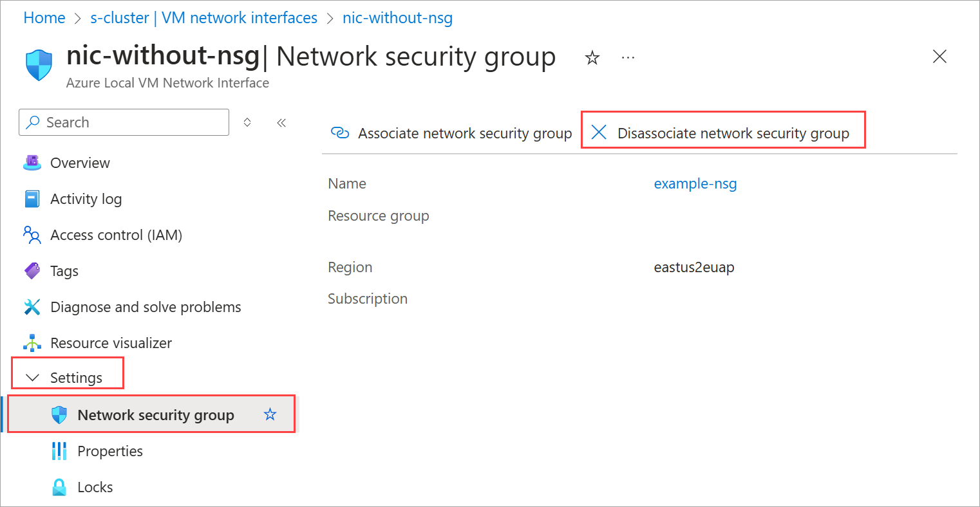The image size is (980, 507).
Task: Click the expand/collapse all menu groups arrow
Action: point(247,122)
